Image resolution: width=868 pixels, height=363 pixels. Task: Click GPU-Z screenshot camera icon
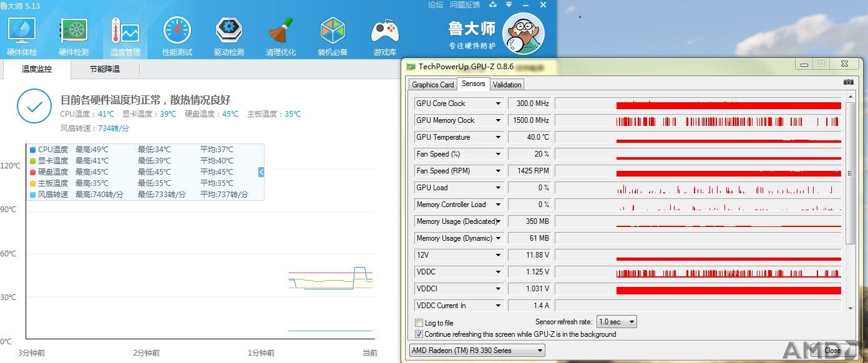pos(848,82)
